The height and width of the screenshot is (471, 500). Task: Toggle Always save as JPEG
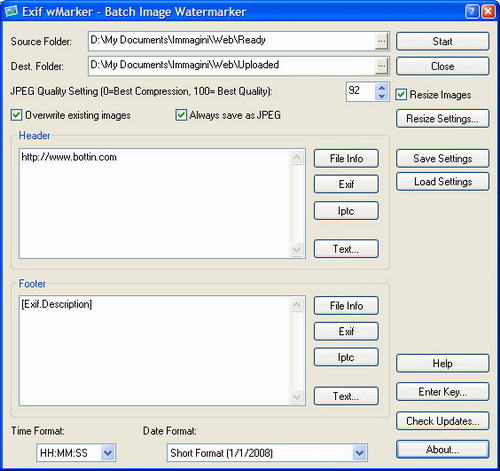[181, 115]
